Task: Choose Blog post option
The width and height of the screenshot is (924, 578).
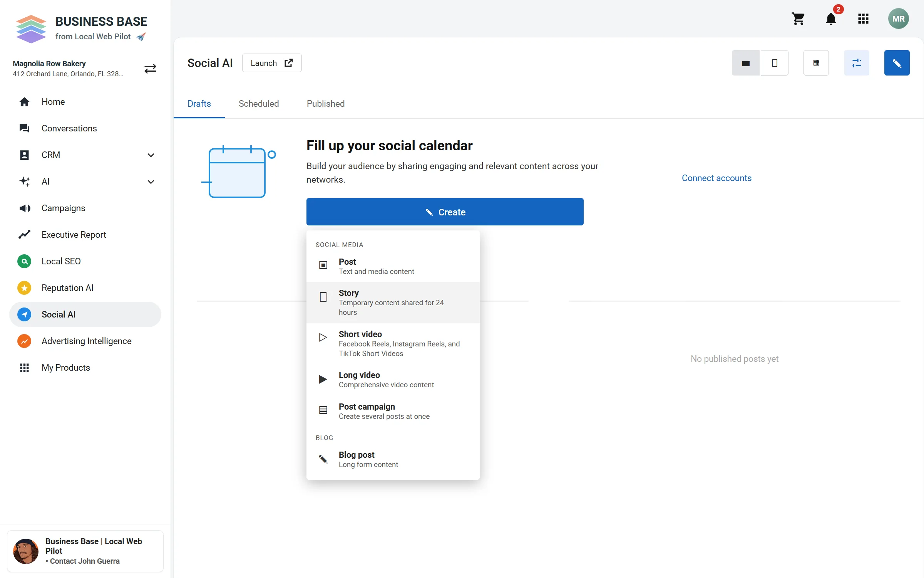Action: [393, 459]
